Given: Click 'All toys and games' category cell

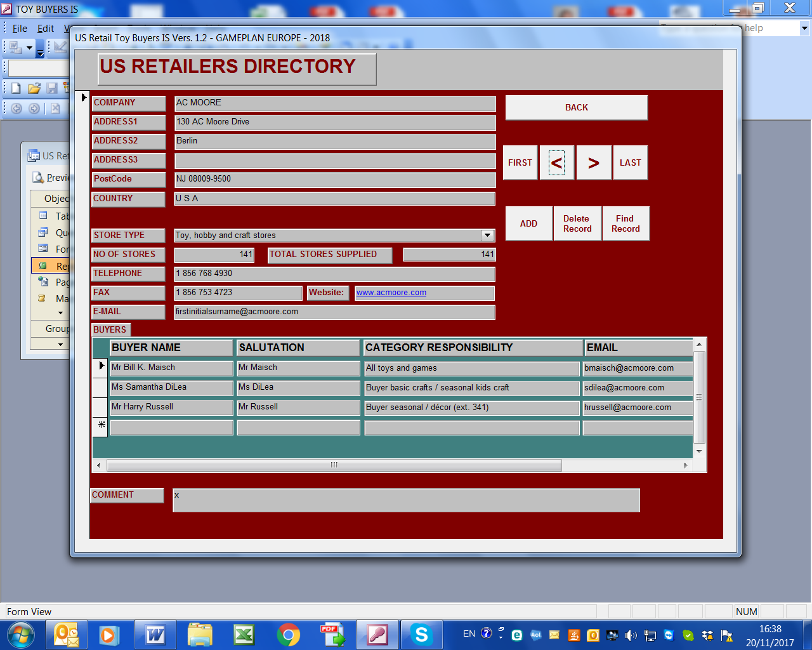Looking at the screenshot, I should 472,368.
